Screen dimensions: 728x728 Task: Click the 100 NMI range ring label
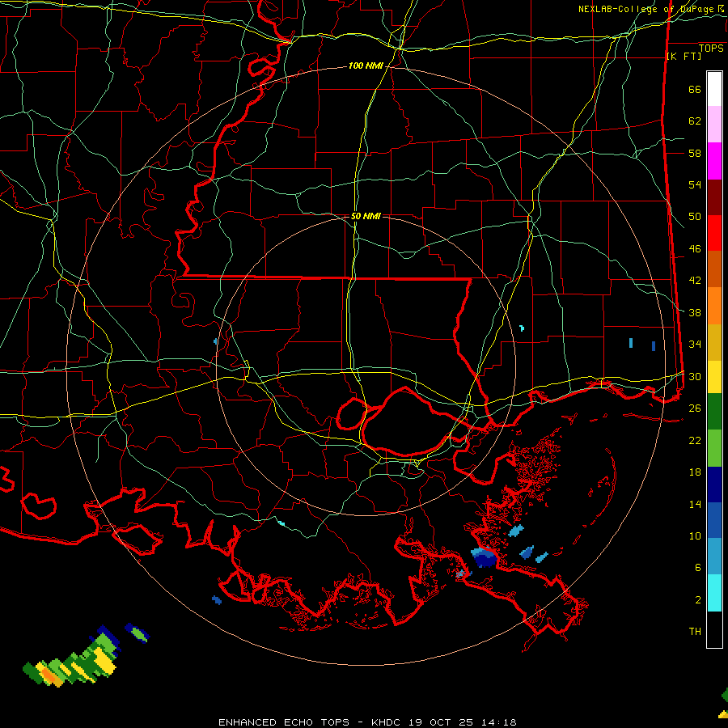tap(366, 66)
